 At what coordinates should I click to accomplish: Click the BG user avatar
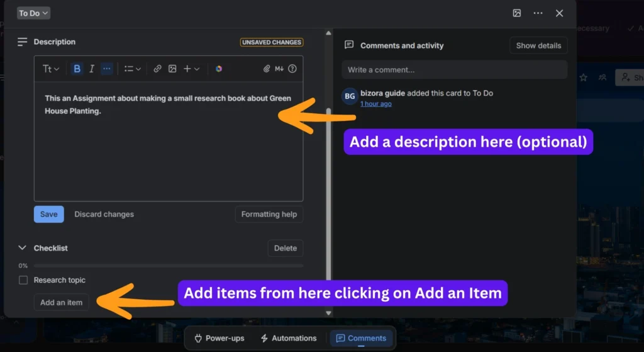pos(350,96)
